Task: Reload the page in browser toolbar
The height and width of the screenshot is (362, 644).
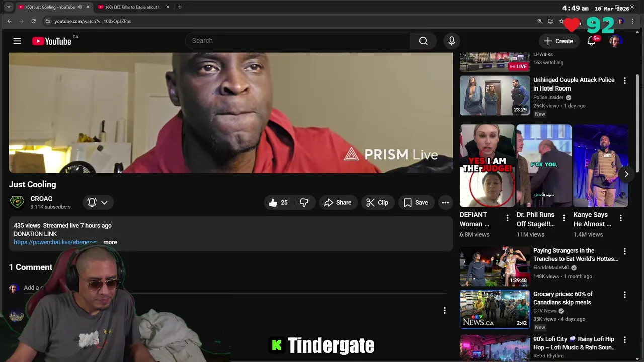Action: coord(33,21)
